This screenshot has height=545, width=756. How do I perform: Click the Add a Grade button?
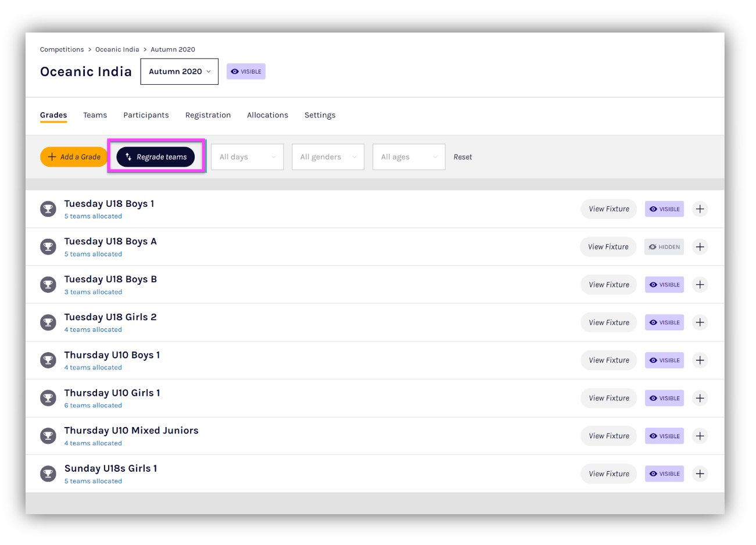[74, 157]
